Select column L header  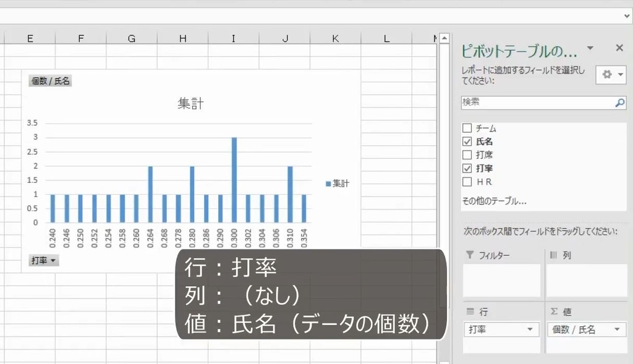click(386, 38)
